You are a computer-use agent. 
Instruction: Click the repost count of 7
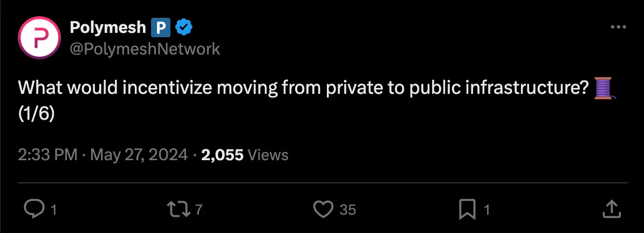coord(198,210)
